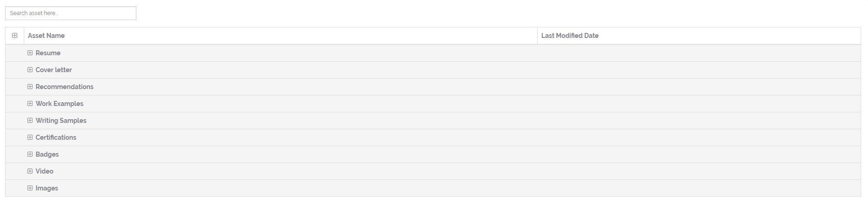868x211 pixels.
Task: Select the Resume row label
Action: pyautogui.click(x=48, y=53)
